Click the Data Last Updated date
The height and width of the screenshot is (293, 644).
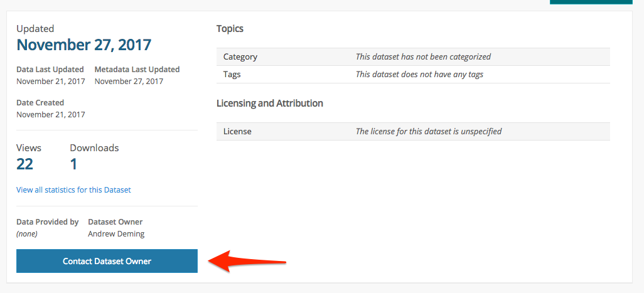51,82
